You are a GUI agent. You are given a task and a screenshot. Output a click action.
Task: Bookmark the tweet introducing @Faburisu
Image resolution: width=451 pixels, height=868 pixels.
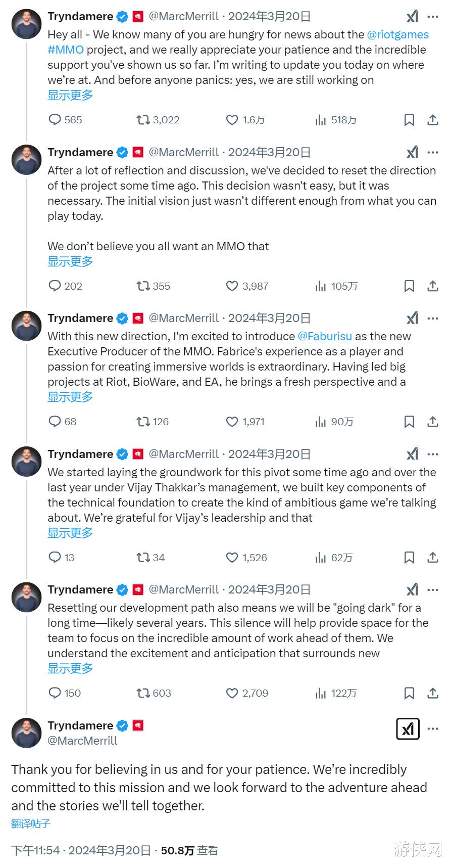[409, 422]
